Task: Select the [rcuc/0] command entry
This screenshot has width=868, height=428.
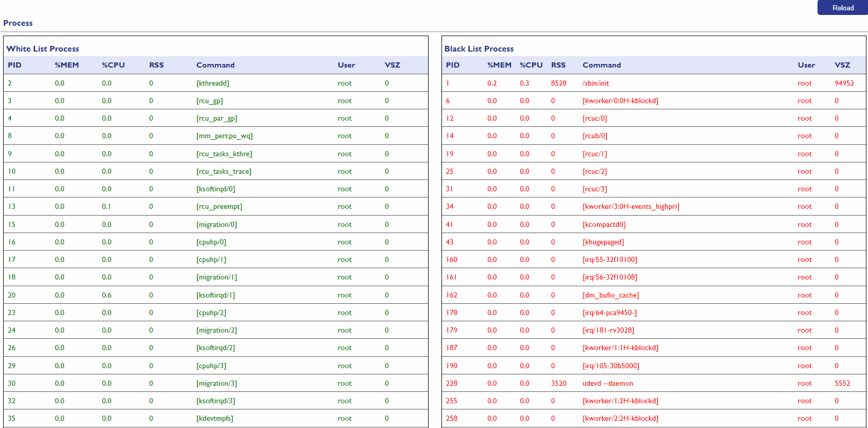Action: (x=595, y=119)
